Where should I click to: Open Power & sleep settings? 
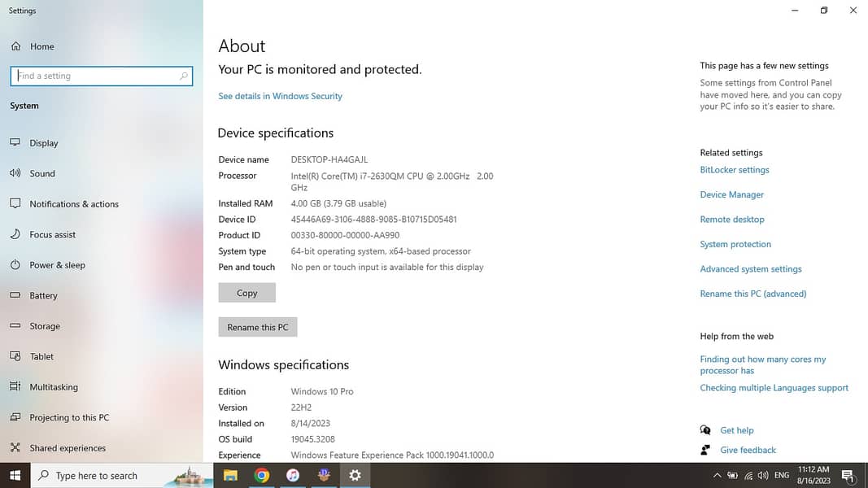(x=57, y=265)
